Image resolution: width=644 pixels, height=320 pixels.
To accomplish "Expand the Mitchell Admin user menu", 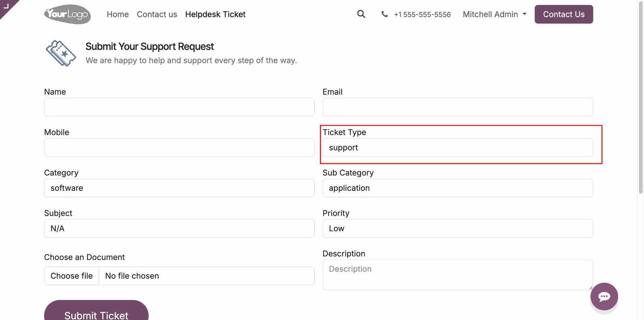I will 494,14.
